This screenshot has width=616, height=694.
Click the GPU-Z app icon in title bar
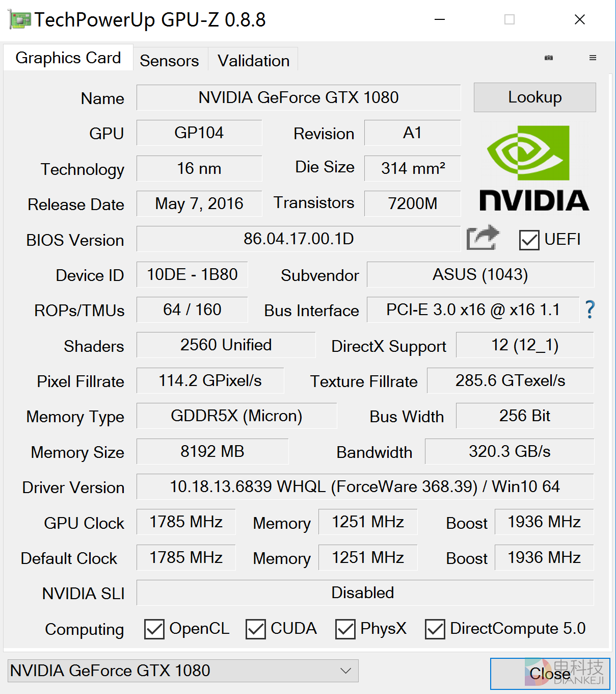19,20
